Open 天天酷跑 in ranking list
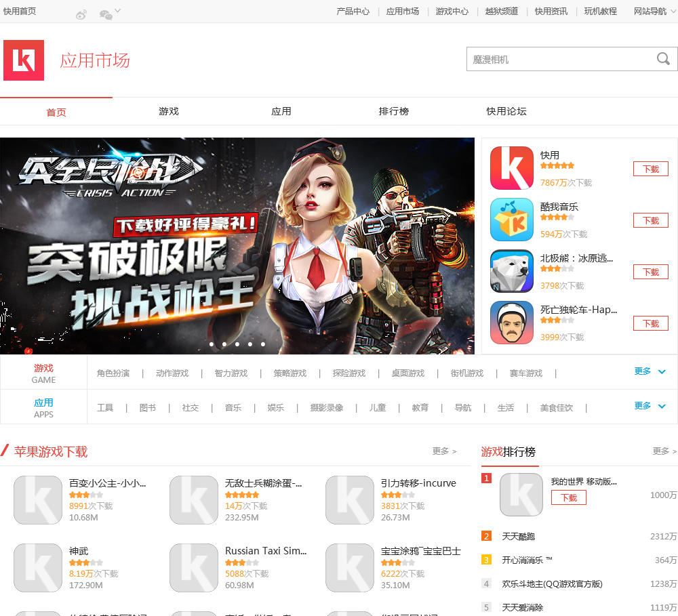The width and height of the screenshot is (678, 616). (519, 537)
